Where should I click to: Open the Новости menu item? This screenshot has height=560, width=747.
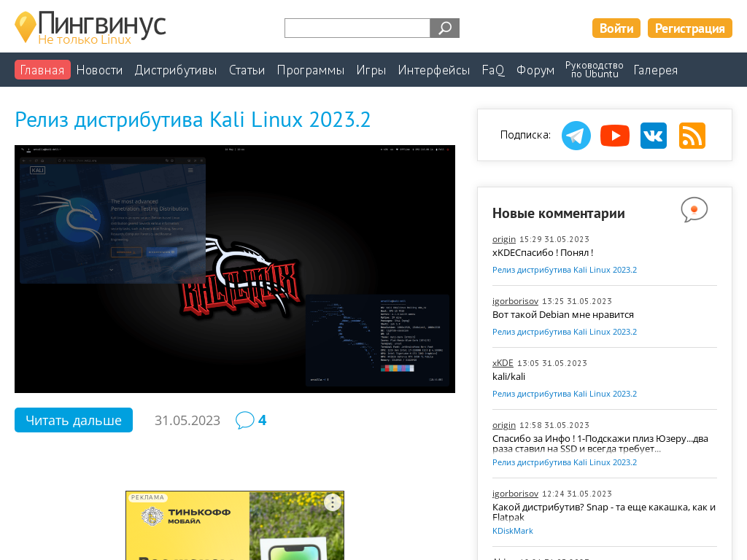click(99, 70)
